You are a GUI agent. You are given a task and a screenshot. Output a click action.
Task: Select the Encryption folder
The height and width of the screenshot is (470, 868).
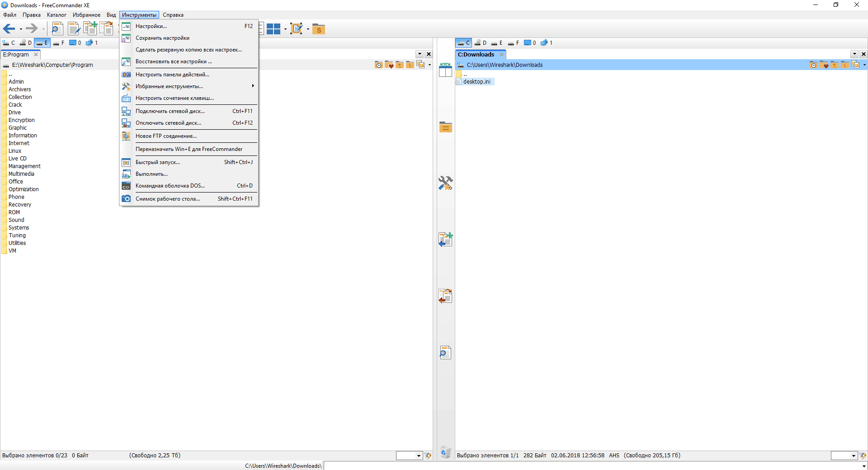coord(21,120)
